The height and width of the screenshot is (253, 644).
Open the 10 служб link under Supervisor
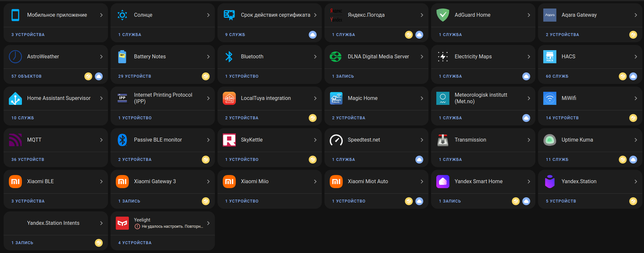tap(23, 118)
